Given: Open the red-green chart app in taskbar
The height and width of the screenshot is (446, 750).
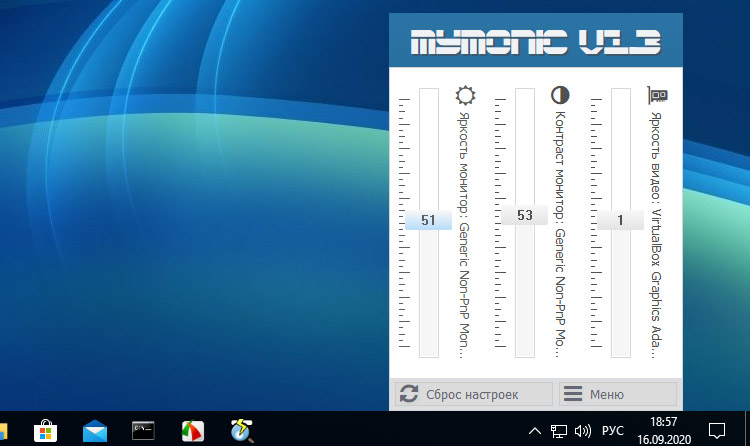Looking at the screenshot, I should [x=193, y=431].
